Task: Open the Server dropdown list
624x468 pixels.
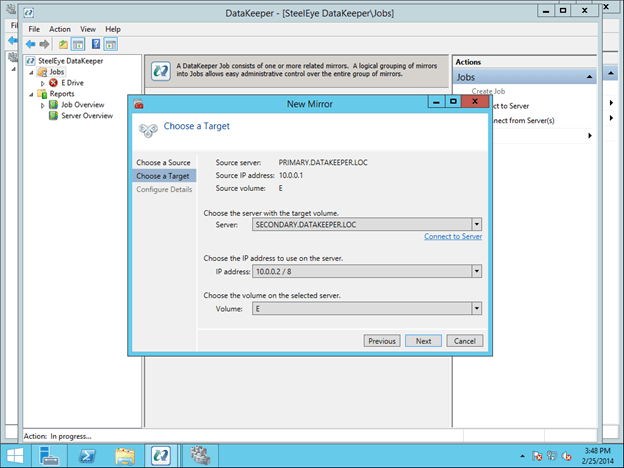Action: pos(477,225)
